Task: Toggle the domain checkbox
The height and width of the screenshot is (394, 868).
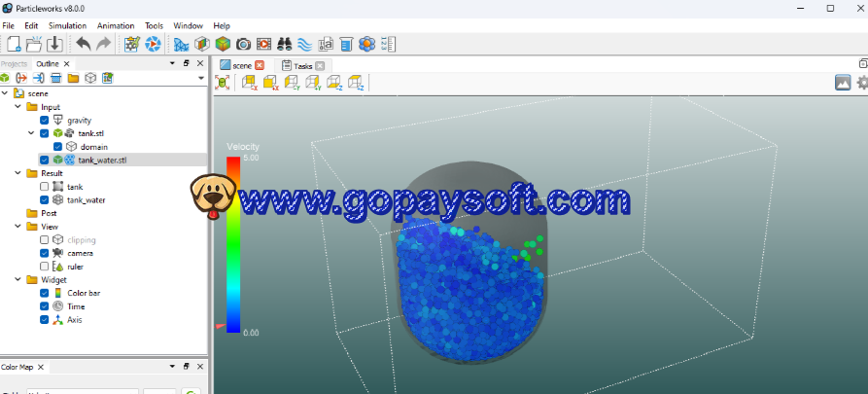Action: click(57, 147)
